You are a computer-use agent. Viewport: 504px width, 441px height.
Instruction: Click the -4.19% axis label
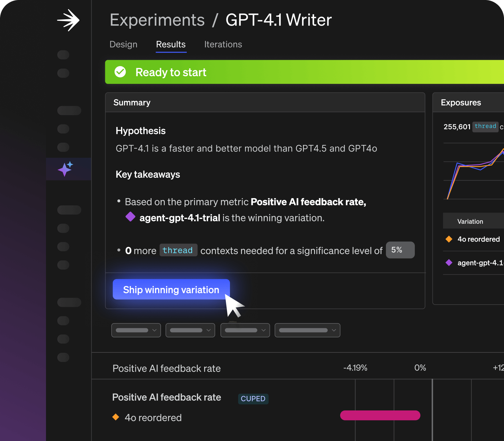(x=355, y=368)
